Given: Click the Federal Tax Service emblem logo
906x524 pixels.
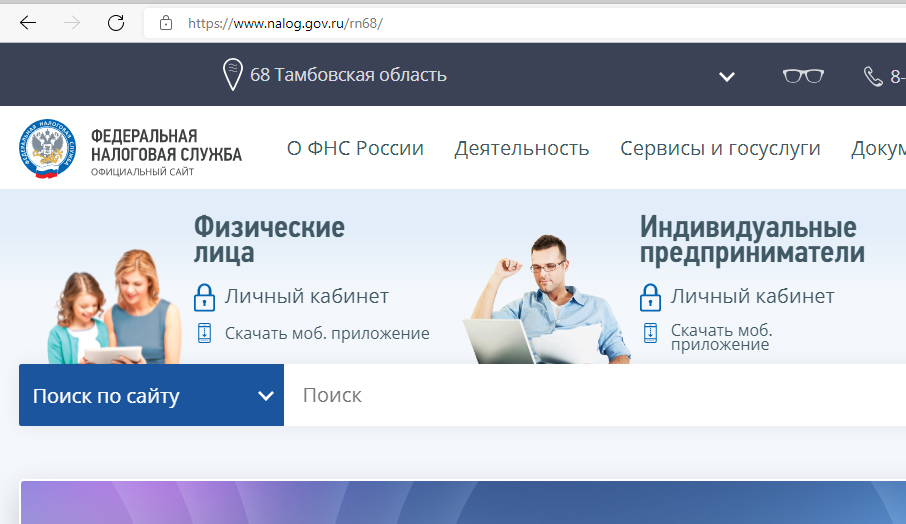Looking at the screenshot, I should 47,148.
